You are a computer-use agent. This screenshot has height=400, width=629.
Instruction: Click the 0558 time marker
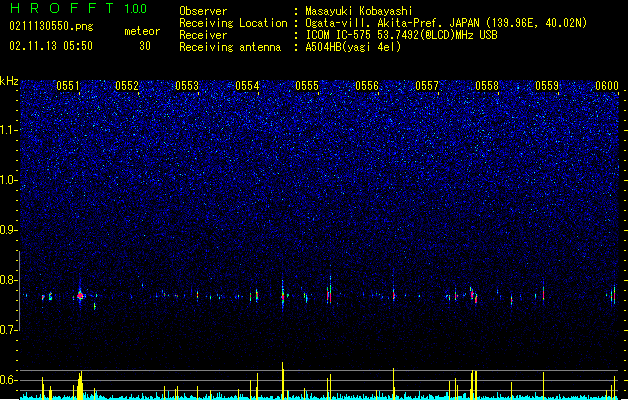coord(487,86)
